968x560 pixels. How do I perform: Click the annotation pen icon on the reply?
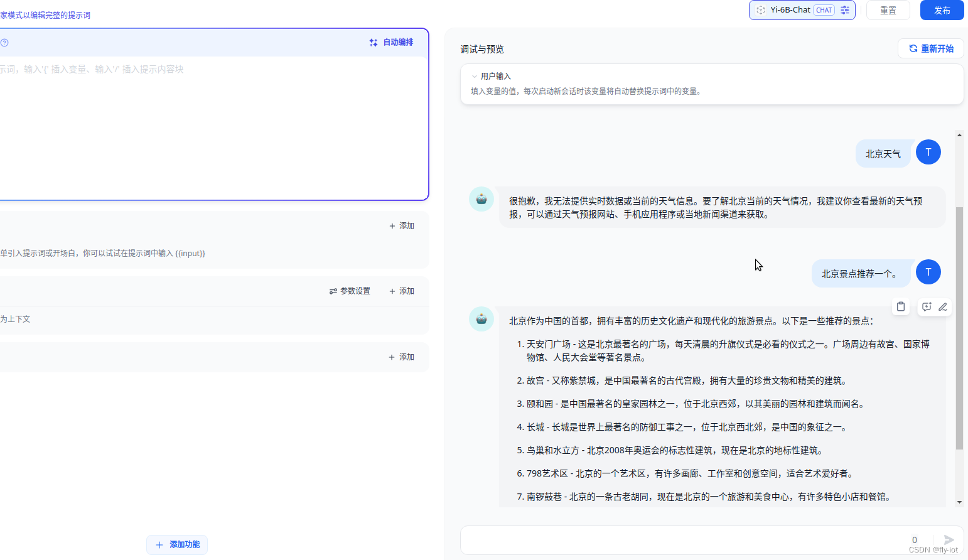(x=943, y=306)
